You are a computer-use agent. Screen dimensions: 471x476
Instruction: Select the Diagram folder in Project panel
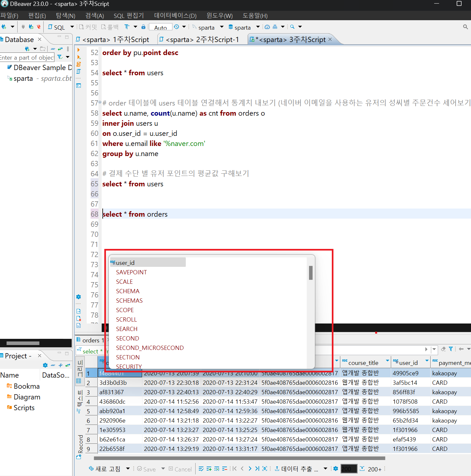tap(23, 397)
